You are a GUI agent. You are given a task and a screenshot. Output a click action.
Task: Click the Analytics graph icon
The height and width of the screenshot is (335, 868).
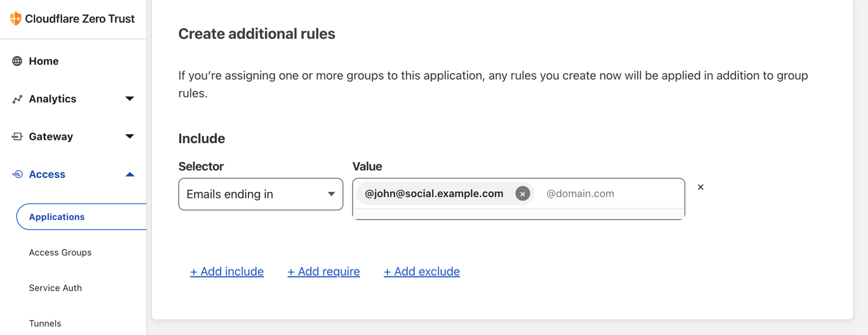click(x=17, y=99)
